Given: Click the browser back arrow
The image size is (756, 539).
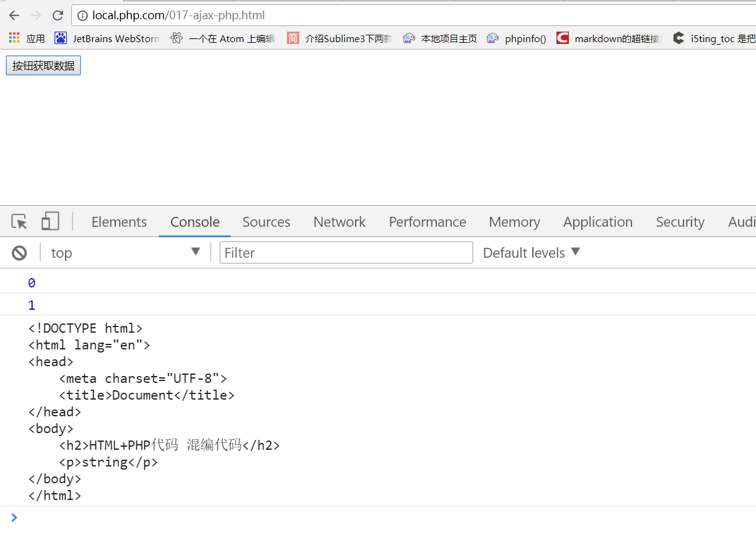Looking at the screenshot, I should (14, 15).
